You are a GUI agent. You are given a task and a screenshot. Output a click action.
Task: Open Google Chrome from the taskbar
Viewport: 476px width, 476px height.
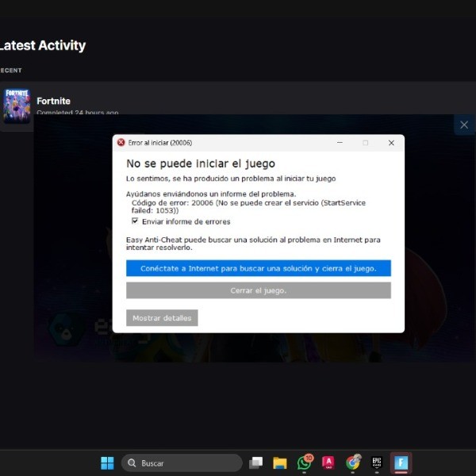pos(353,463)
